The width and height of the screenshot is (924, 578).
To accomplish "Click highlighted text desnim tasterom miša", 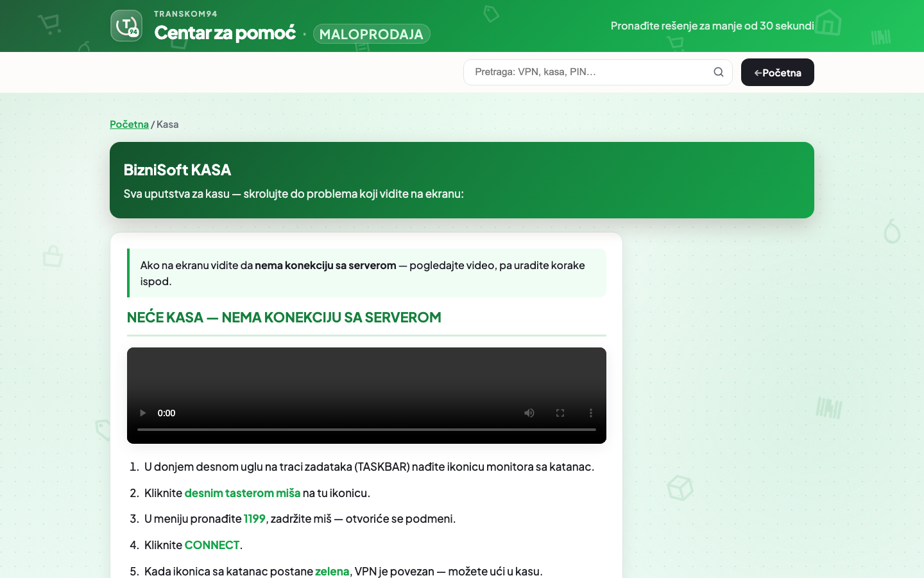I will (x=243, y=493).
